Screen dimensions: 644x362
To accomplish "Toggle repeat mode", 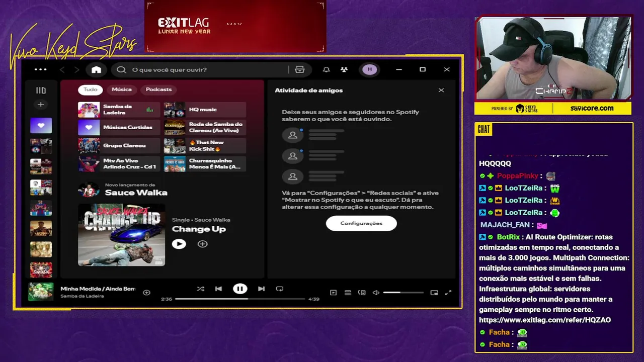I will tap(280, 289).
